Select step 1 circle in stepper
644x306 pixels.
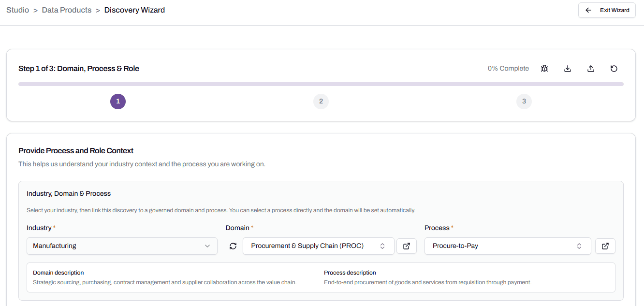(x=118, y=102)
